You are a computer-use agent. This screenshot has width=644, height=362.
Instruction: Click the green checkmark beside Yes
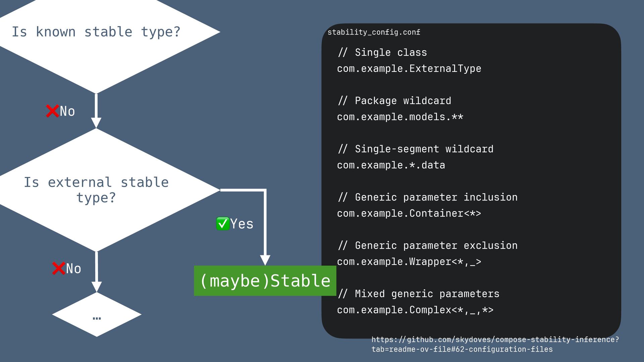pos(223,224)
